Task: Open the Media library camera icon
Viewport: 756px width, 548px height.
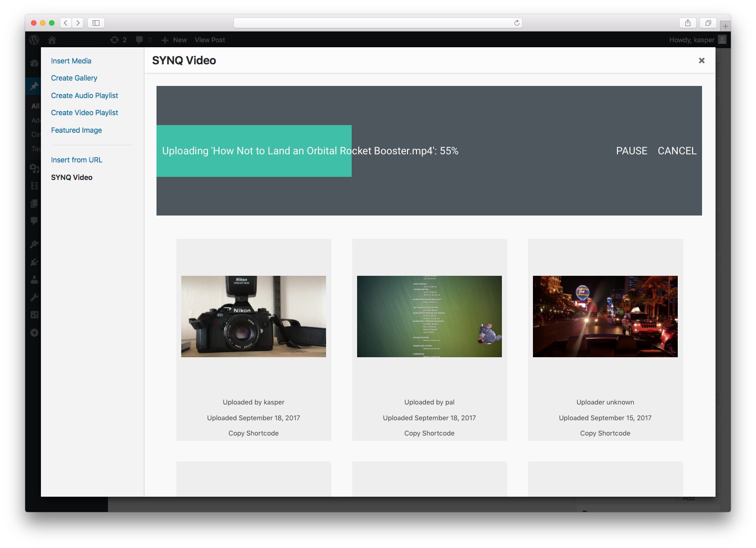Action: click(34, 168)
